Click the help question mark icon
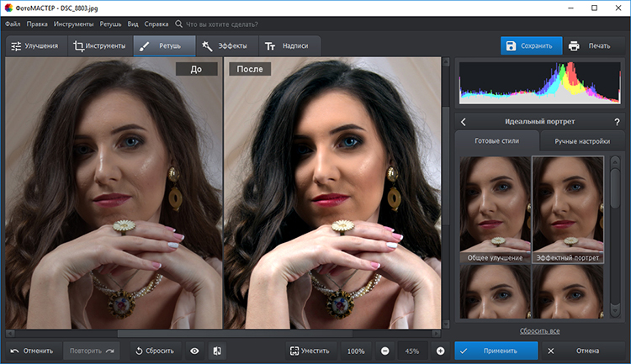Screen dimensions: 631x364 (x=617, y=122)
